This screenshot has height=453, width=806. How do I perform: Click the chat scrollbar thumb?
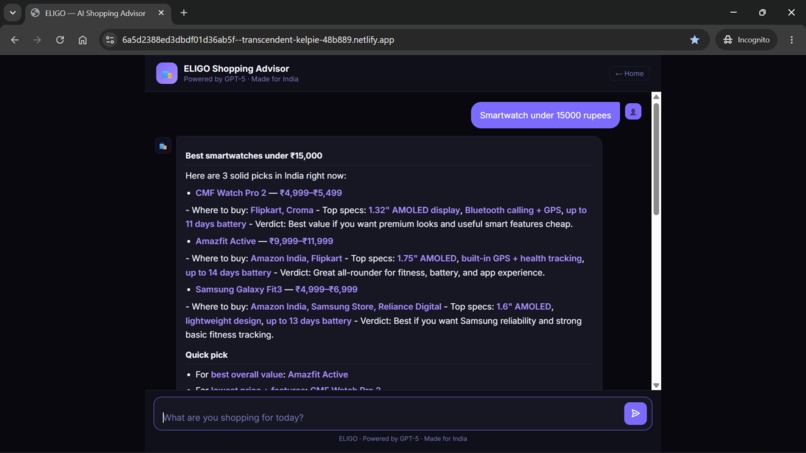pyautogui.click(x=656, y=159)
